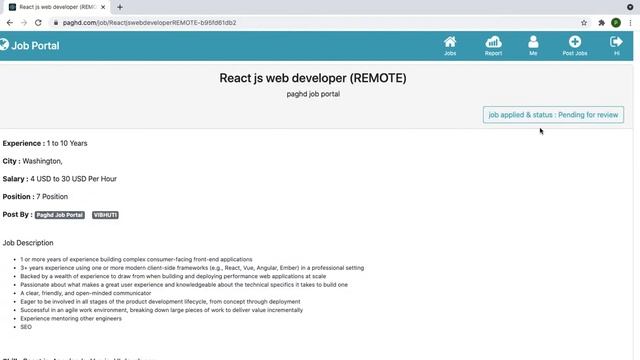Click Experience mentoring other engineers bullet

pyautogui.click(x=71, y=318)
